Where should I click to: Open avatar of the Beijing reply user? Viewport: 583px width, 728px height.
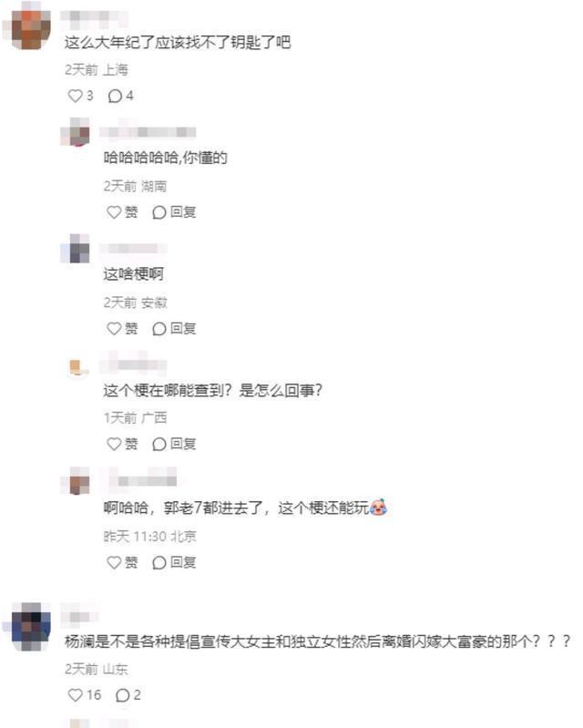(76, 481)
